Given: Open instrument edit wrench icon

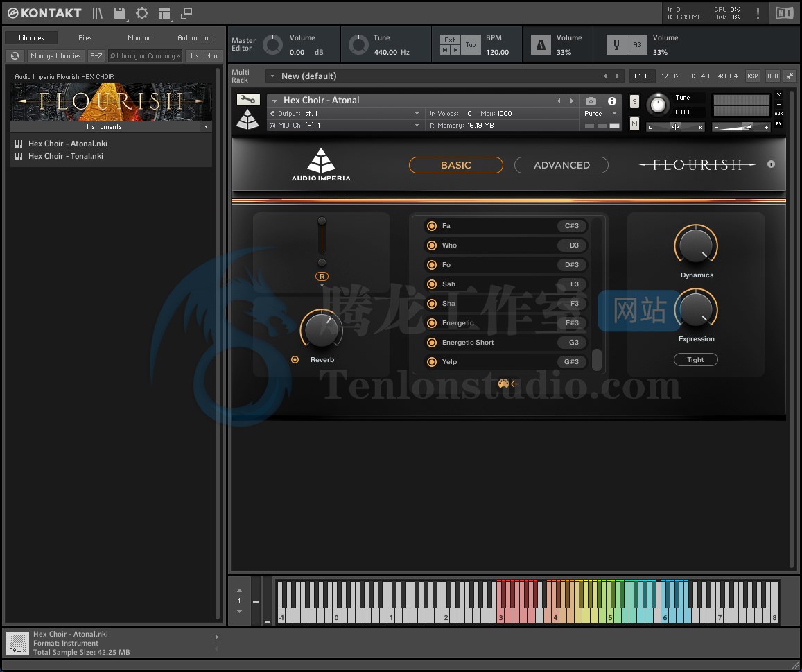Looking at the screenshot, I should click(x=248, y=99).
